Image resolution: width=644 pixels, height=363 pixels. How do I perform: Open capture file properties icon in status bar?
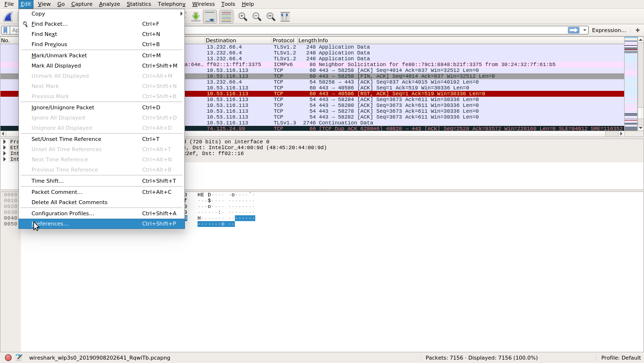pos(19,358)
